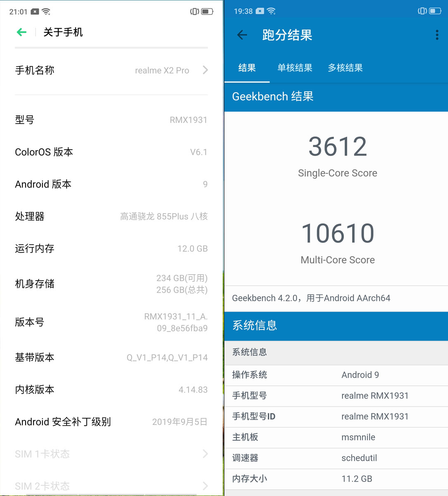Tap the 操作系统 Android 9 row
Screen dimensions: 448x496
click(336, 375)
